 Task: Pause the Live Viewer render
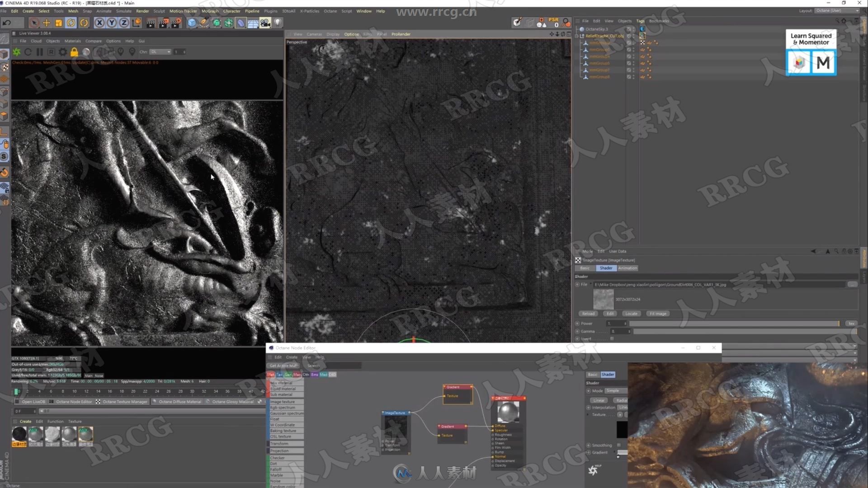(40, 52)
